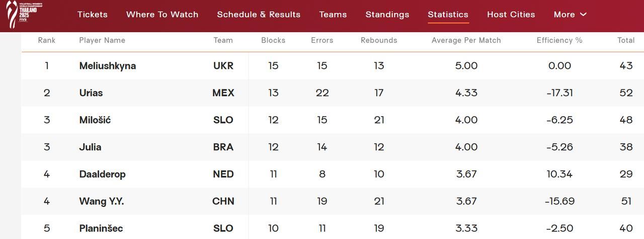Sort by Efficiency % column header

559,40
